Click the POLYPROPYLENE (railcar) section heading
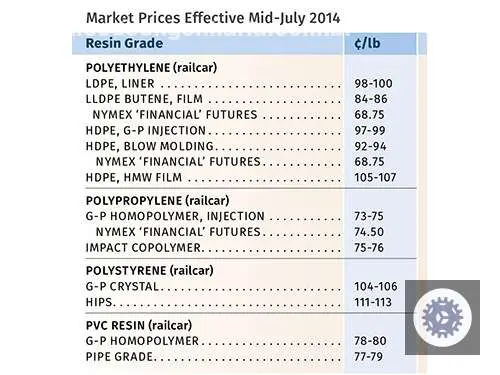The image size is (500, 375). (157, 201)
